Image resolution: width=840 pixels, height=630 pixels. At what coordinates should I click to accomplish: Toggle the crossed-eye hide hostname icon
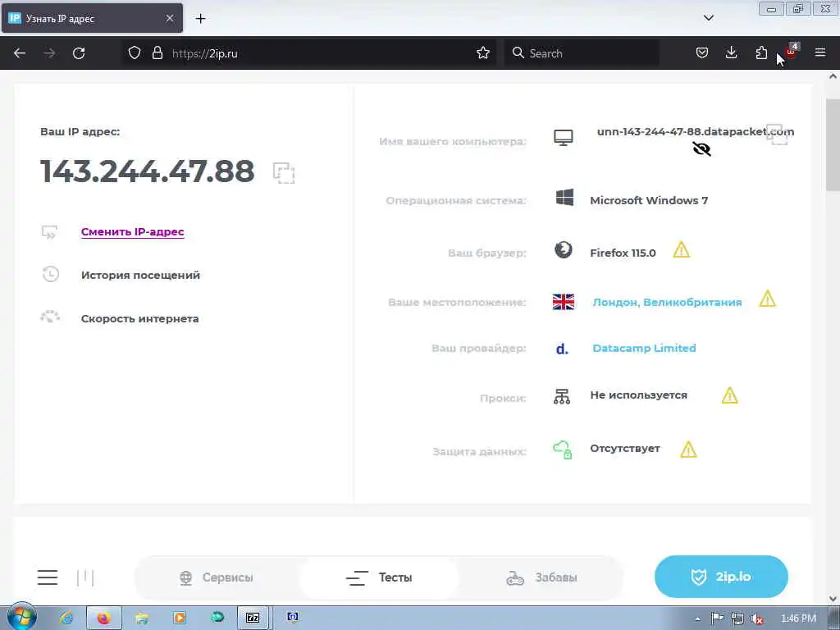coord(702,148)
